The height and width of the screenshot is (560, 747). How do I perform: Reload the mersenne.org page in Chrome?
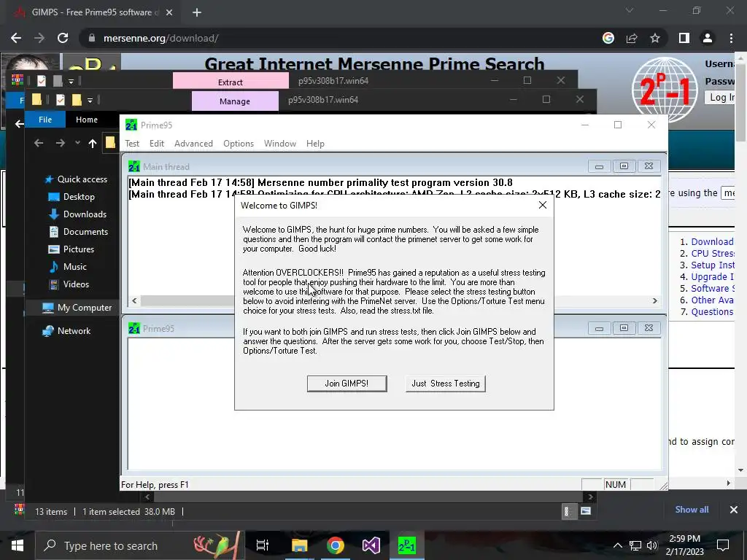point(63,38)
